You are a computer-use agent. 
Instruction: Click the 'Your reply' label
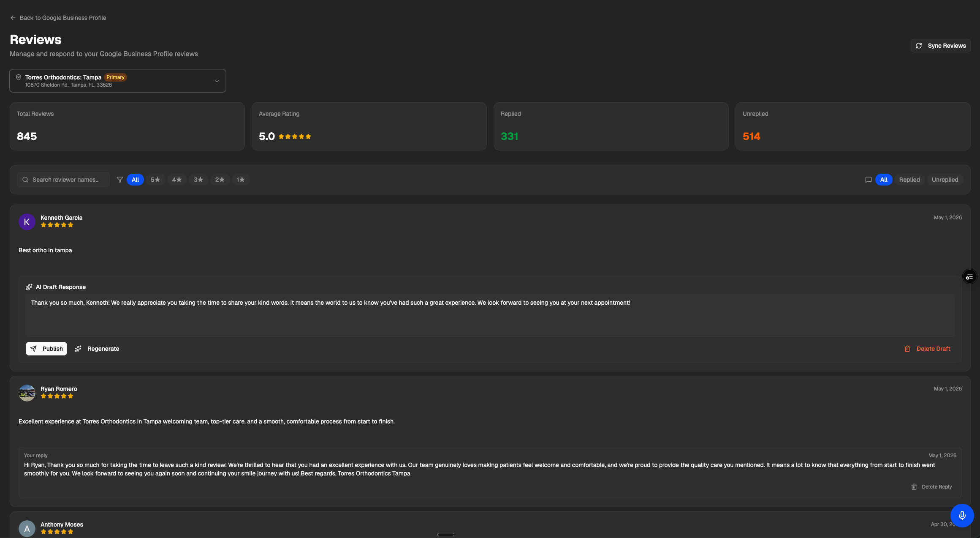[36, 456]
